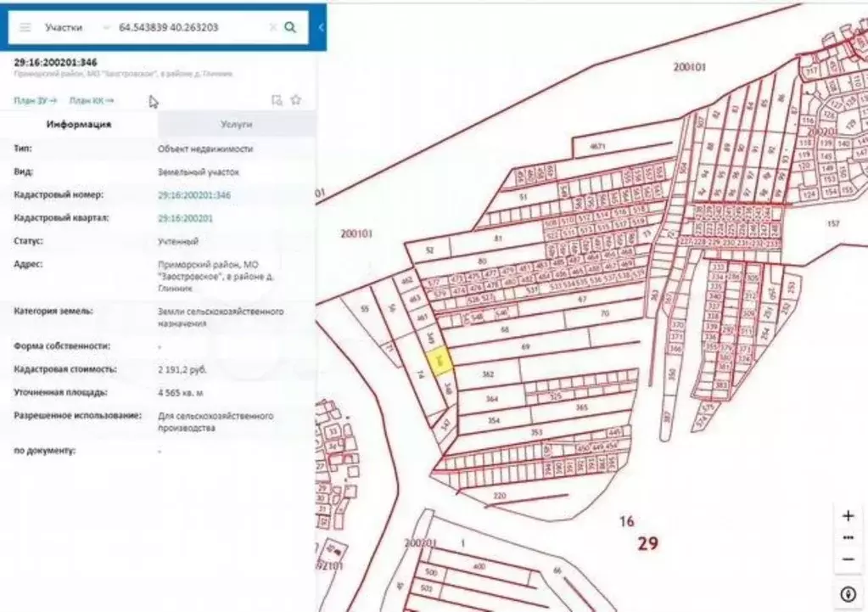Open the План КК link
Screen dimensions: 868x612
click(x=91, y=101)
